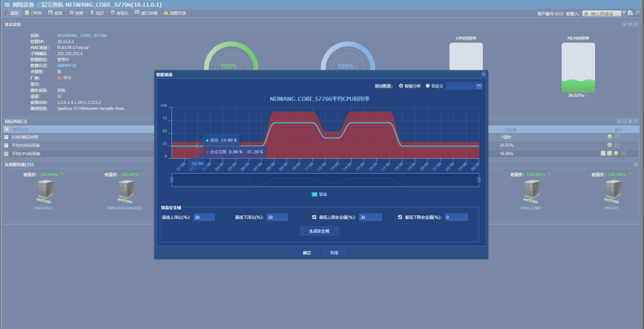The height and width of the screenshot is (329, 644).
Task: Click small icon inside blue 100% gauge
Action: [x=356, y=66]
